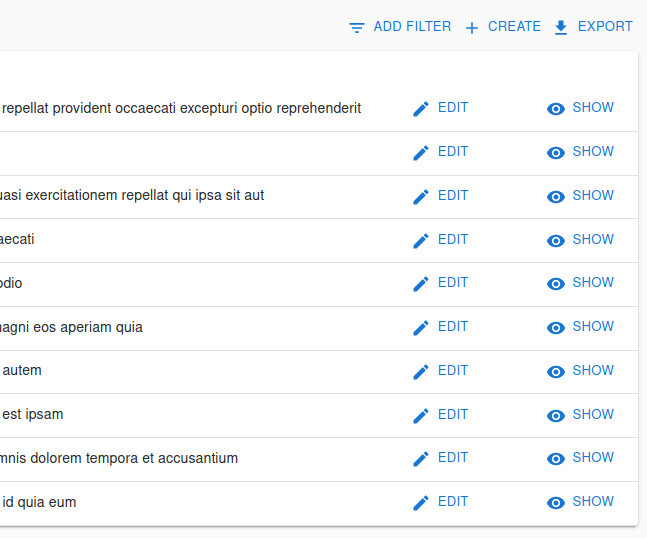Open row titled 'agni eos aperiam quia'
The height and width of the screenshot is (538, 647).
click(72, 327)
